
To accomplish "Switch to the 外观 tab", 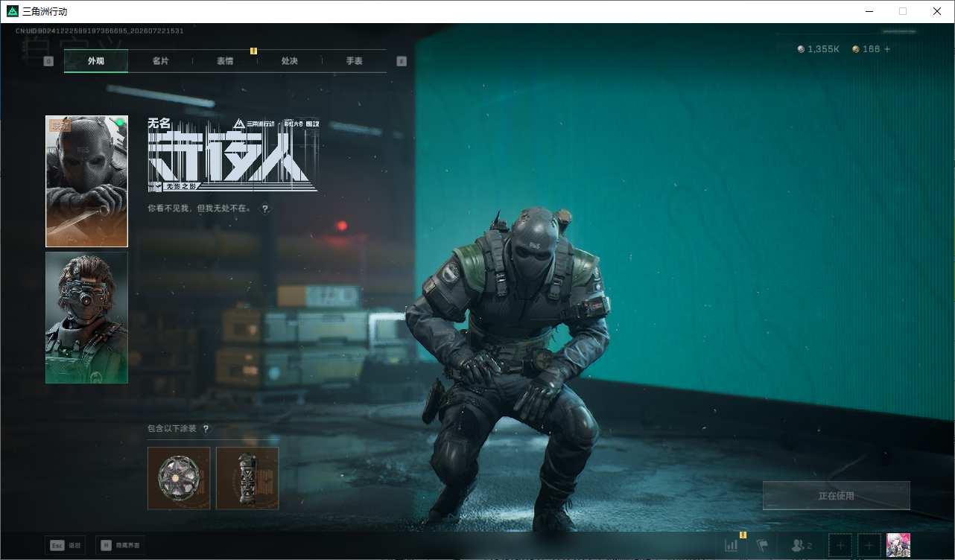I will 96,61.
